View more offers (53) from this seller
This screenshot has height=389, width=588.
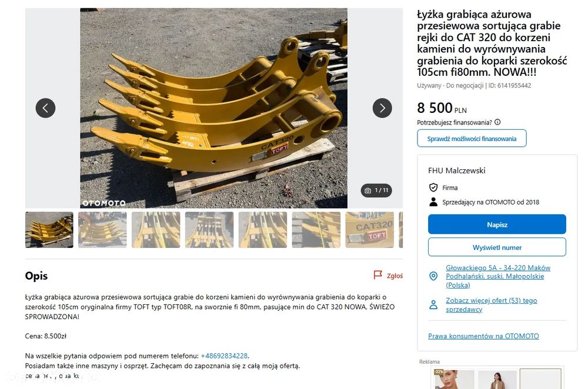coord(491,305)
